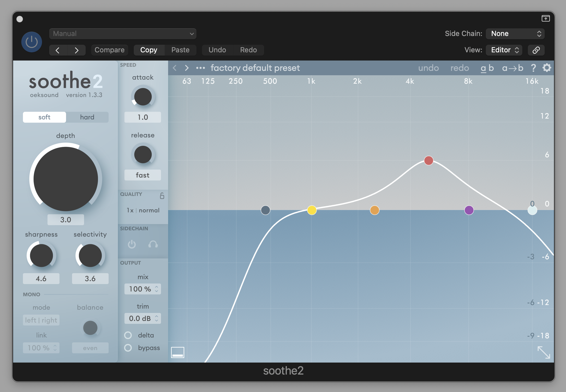Audition the sidechain with the headphone icon

click(153, 245)
